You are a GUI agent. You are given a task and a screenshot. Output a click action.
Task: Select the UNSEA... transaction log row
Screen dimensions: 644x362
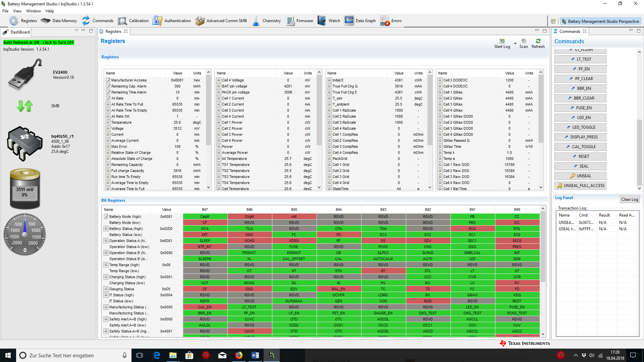597,223
